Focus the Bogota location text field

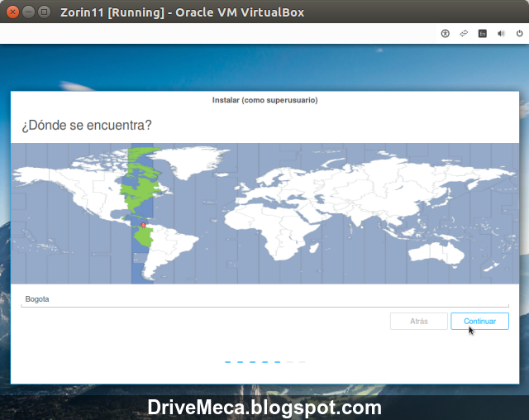[264, 299]
